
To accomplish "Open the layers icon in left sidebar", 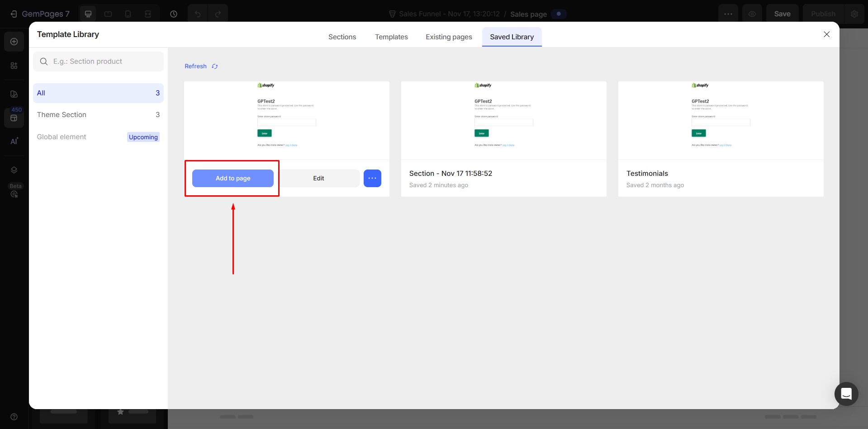I will click(x=14, y=170).
